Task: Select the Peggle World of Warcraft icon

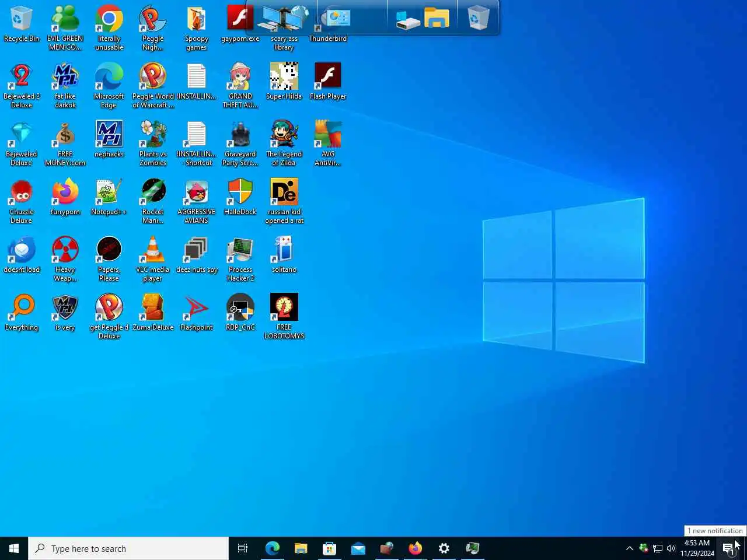Action: click(153, 86)
